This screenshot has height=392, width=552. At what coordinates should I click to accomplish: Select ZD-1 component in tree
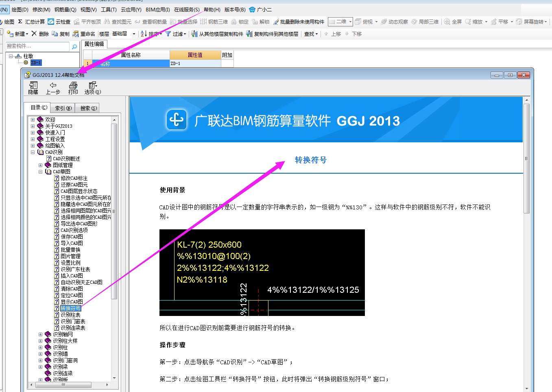point(36,63)
